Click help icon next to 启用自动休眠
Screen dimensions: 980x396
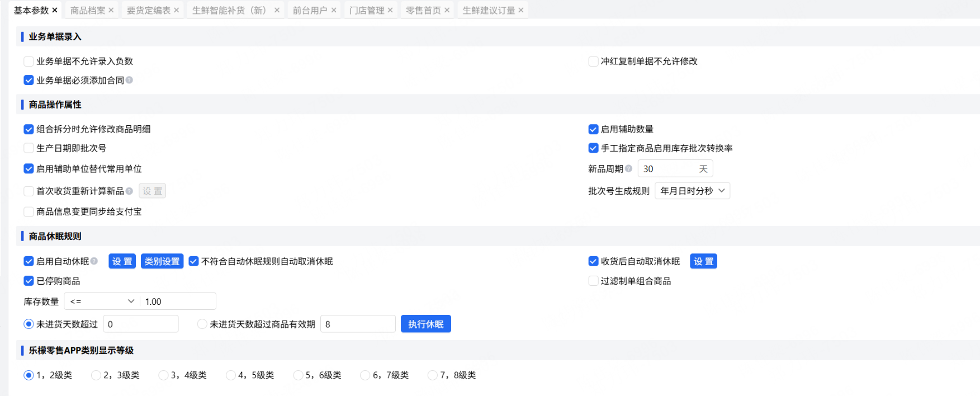pos(94,261)
